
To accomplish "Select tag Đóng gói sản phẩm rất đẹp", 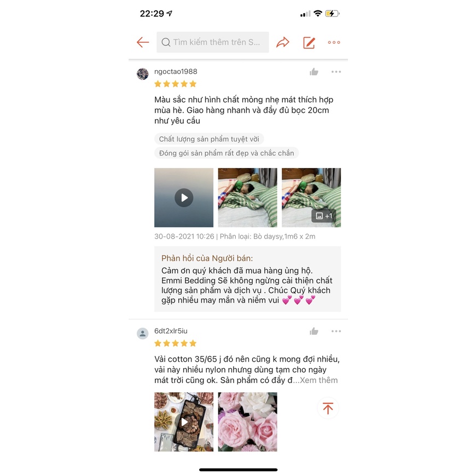I will pyautogui.click(x=227, y=153).
